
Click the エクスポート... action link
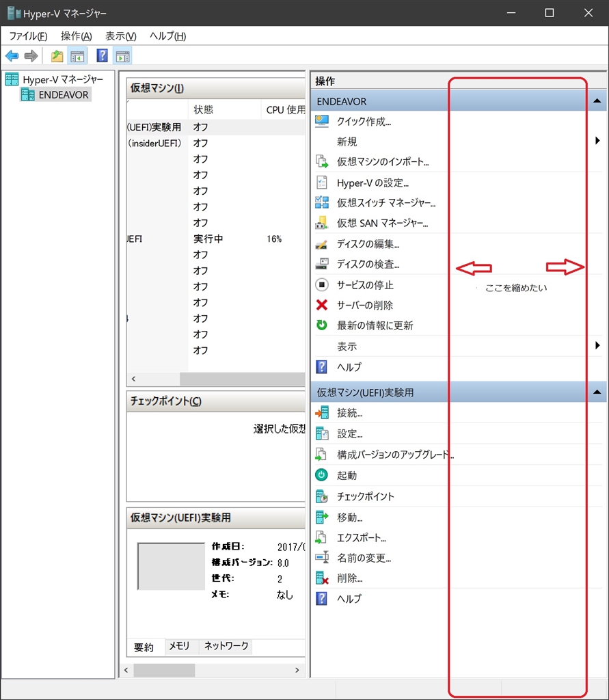point(361,537)
